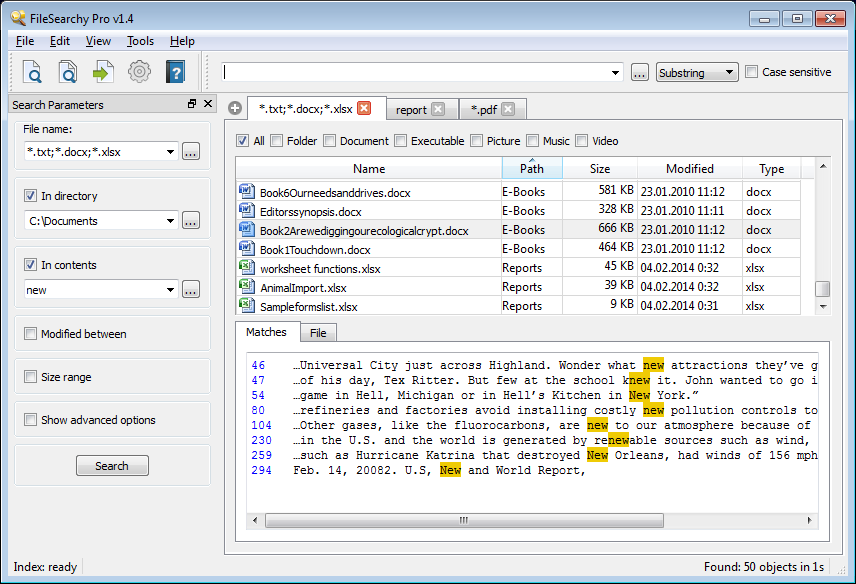Image resolution: width=856 pixels, height=584 pixels.
Task: Click the export results green arrow icon
Action: click(103, 72)
